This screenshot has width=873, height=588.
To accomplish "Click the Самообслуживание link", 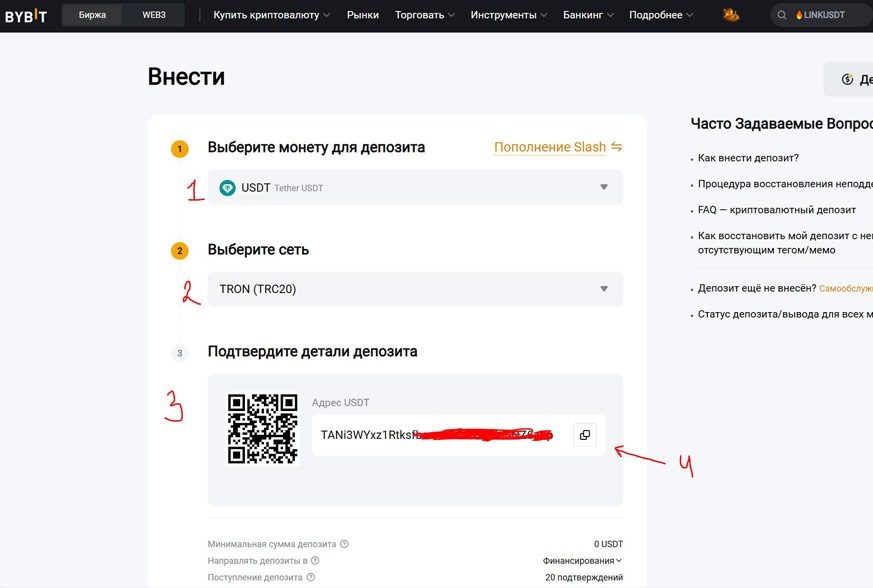I will (x=846, y=288).
